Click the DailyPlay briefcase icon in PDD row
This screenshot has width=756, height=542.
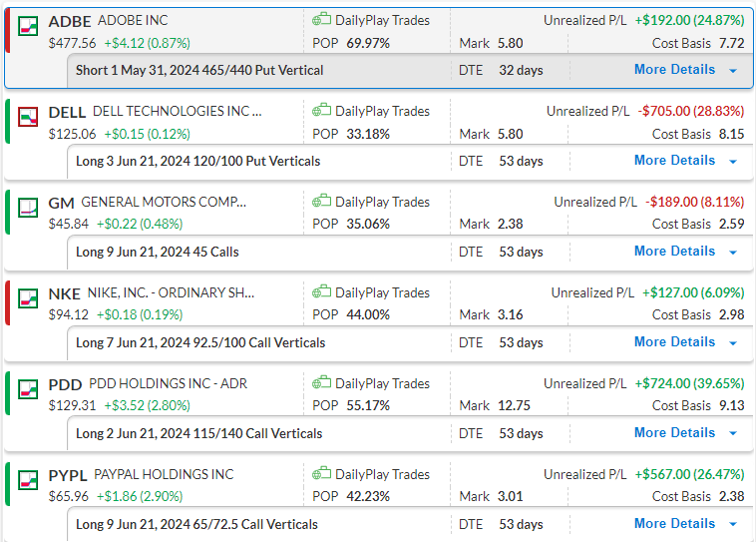coord(321,382)
